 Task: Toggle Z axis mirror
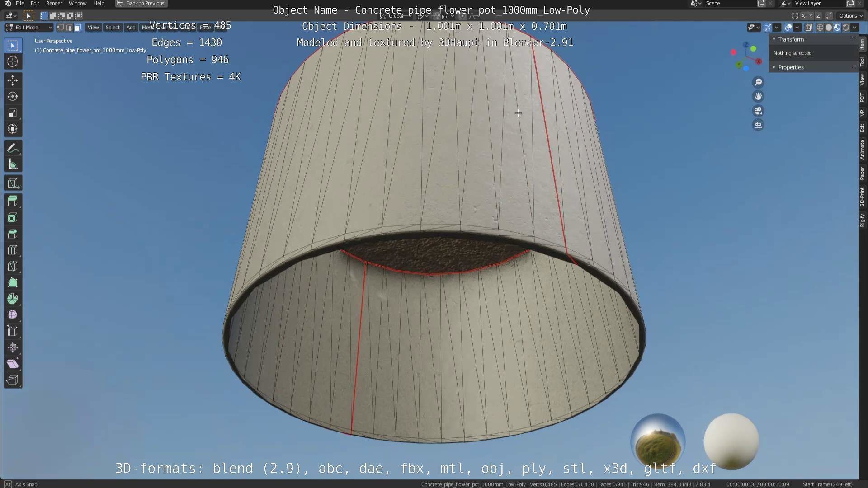818,16
